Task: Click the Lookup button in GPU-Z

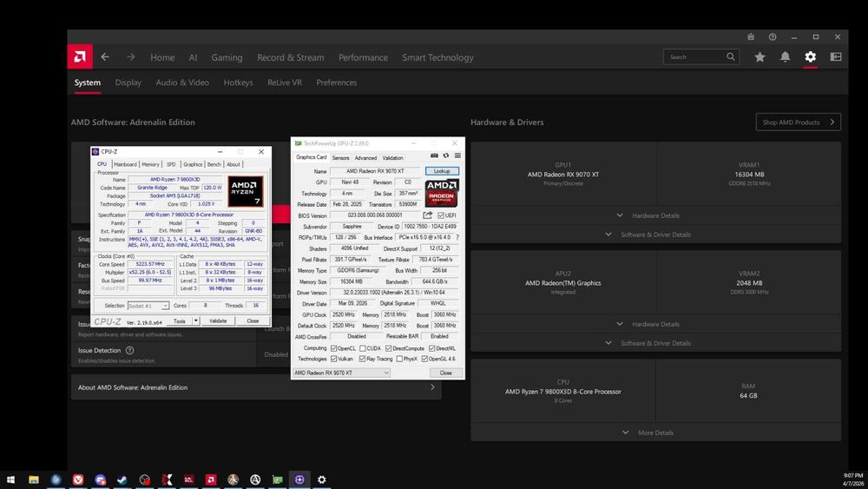Action: (x=442, y=171)
